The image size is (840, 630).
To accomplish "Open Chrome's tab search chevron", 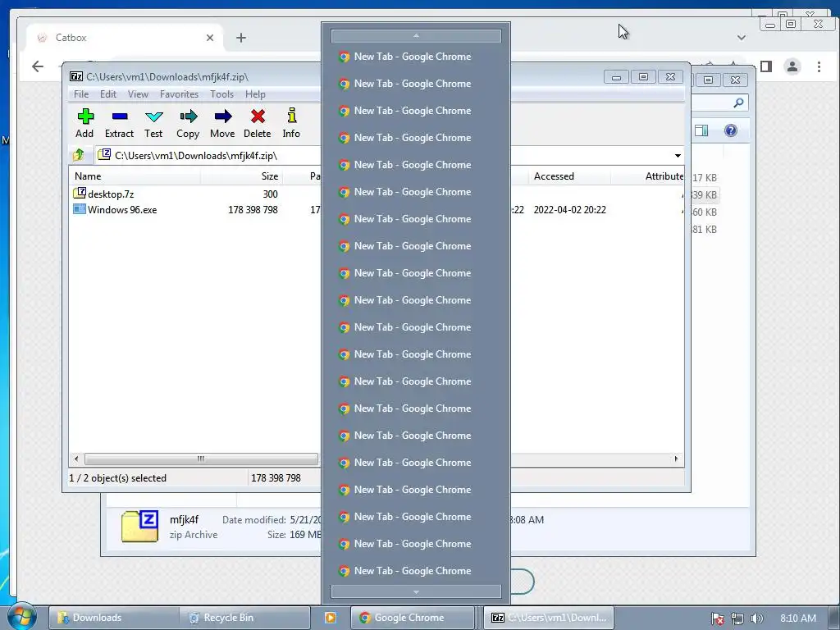I will pyautogui.click(x=742, y=38).
